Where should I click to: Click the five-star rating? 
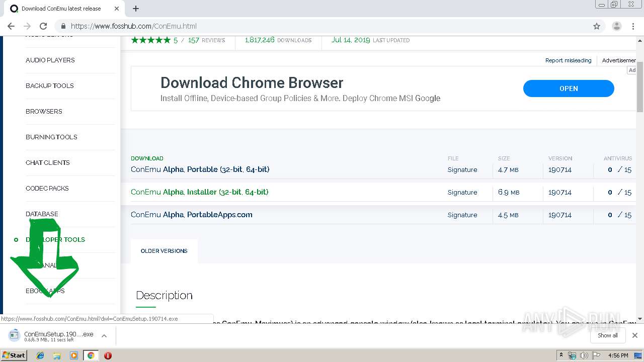[151, 40]
